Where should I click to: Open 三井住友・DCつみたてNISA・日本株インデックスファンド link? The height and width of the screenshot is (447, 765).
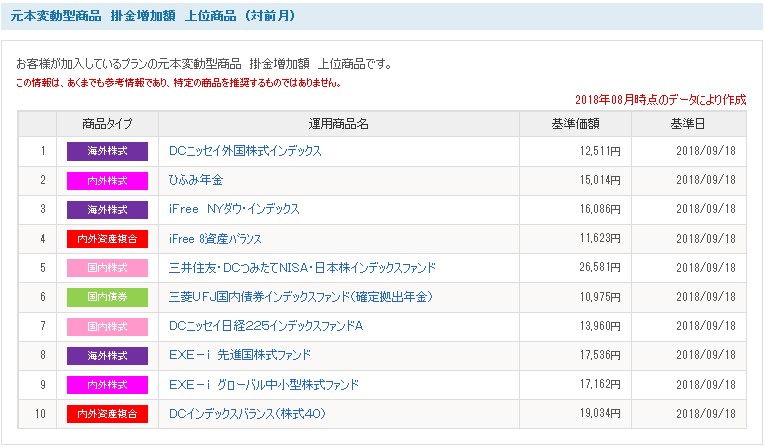[302, 268]
